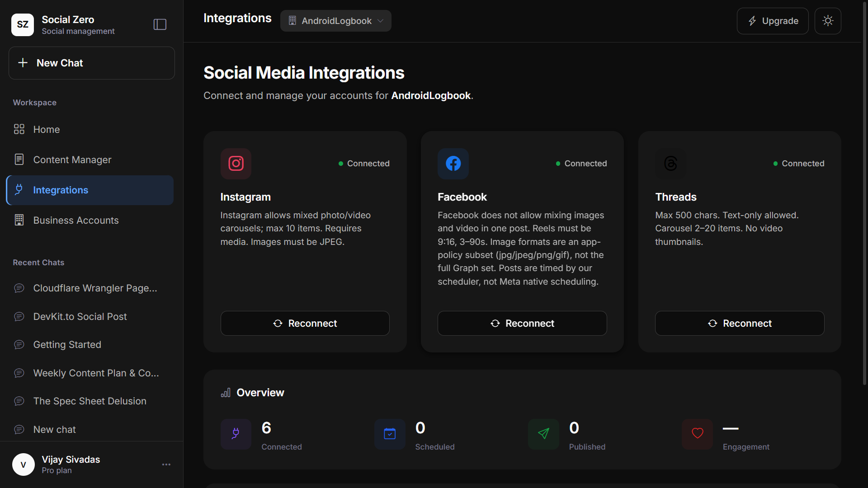Viewport: 868px width, 488px height.
Task: Click the Content Manager document icon
Action: pos(19,160)
